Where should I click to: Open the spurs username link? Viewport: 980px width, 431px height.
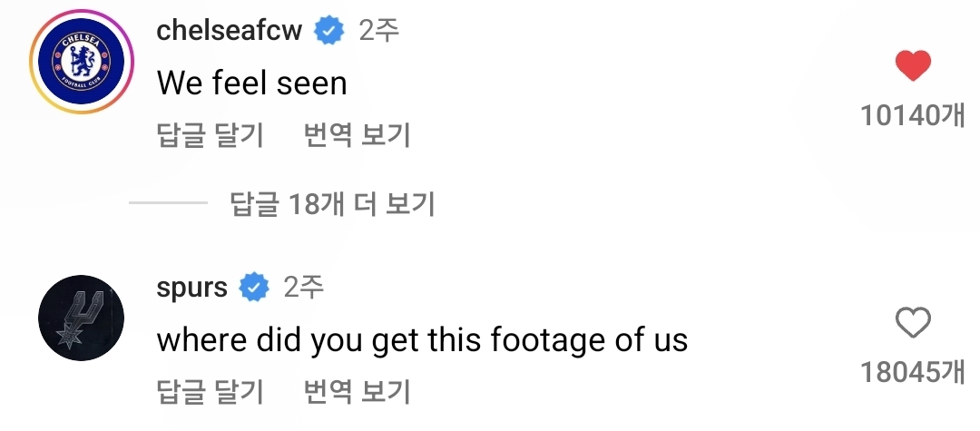point(191,289)
